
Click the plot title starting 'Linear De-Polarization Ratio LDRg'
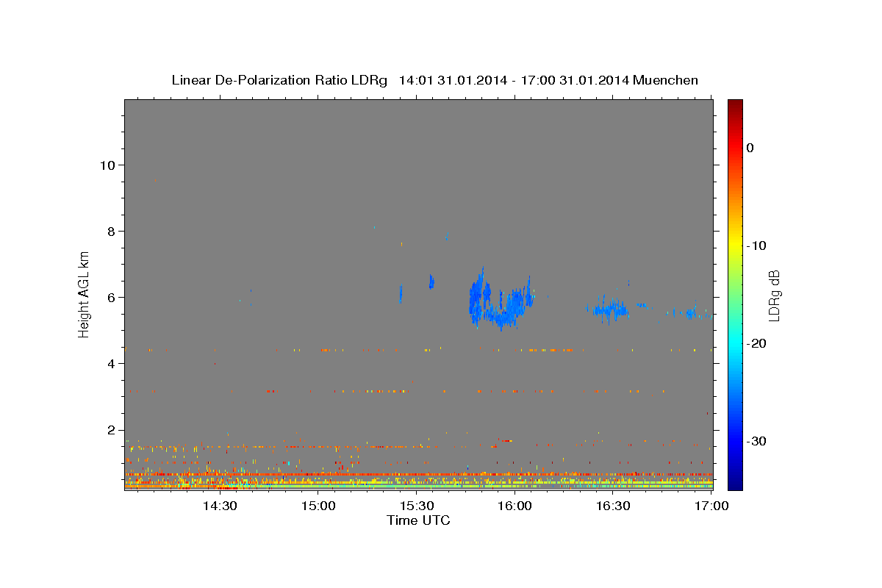tap(434, 81)
